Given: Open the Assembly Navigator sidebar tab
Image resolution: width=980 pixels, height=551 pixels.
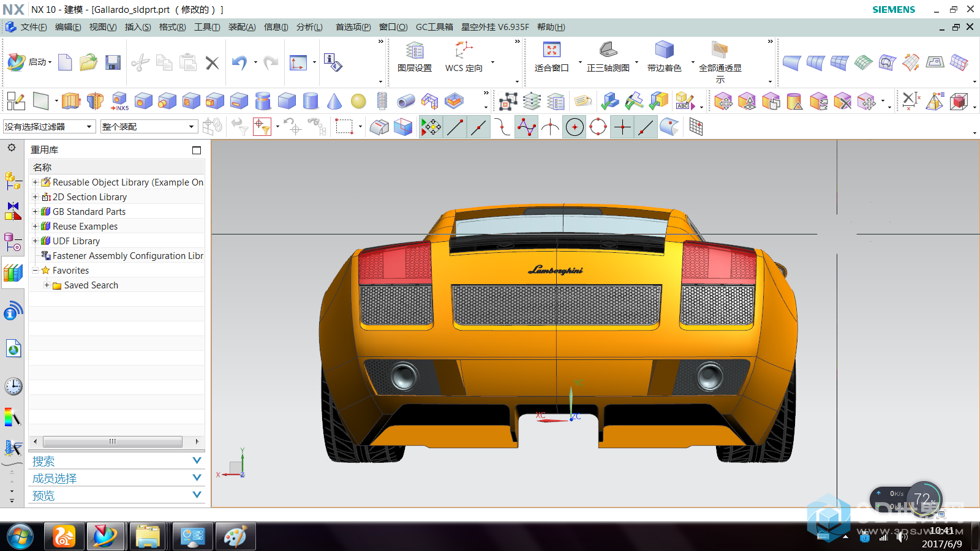Looking at the screenshot, I should click(13, 181).
